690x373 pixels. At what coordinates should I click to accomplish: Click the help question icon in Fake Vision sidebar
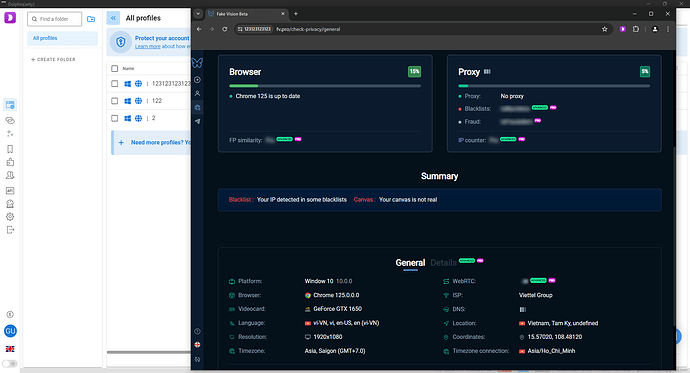pos(197,331)
